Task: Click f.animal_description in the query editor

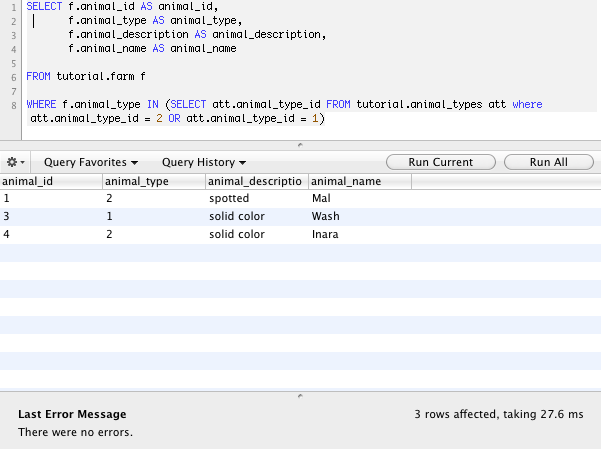Action: 128,35
